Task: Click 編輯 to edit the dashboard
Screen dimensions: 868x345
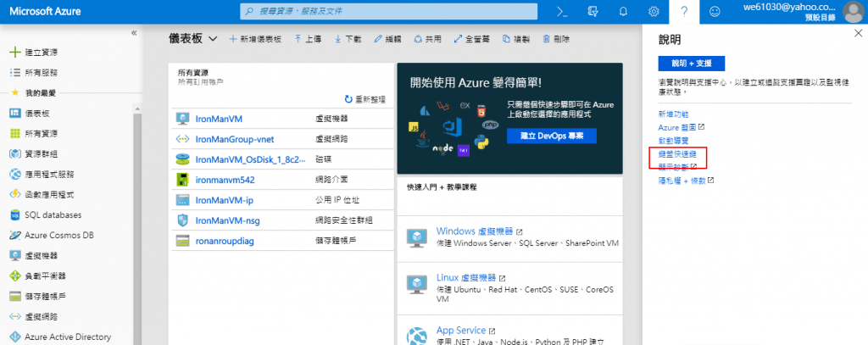Action: (x=387, y=39)
